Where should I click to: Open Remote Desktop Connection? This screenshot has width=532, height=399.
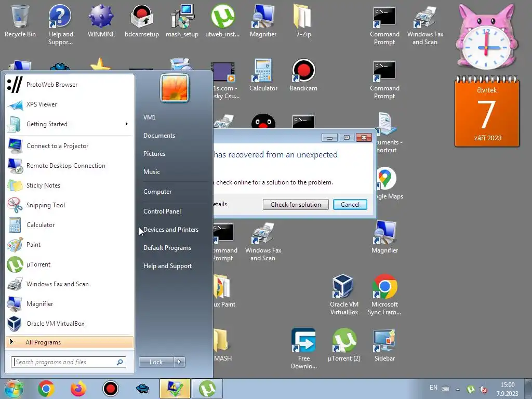(x=69, y=166)
